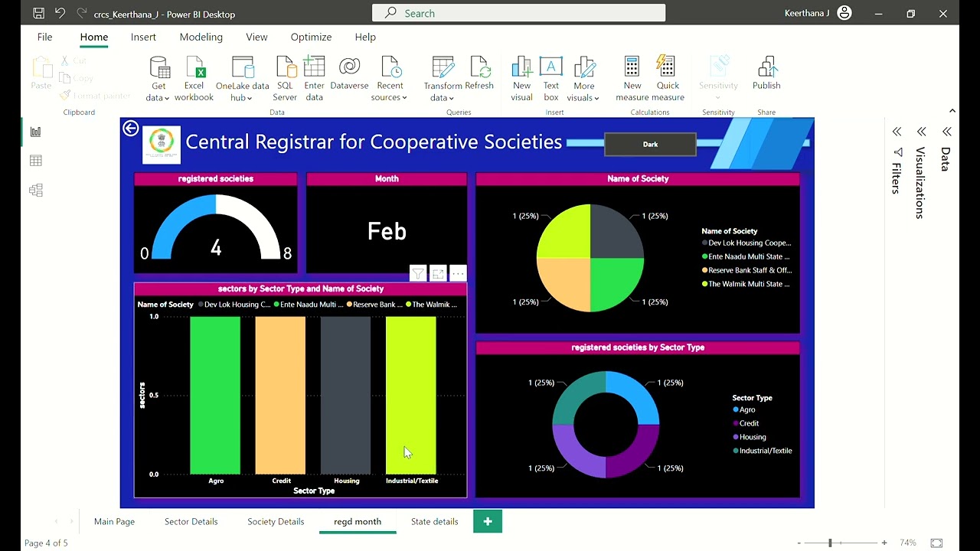This screenshot has width=980, height=551.
Task: Save the file from title bar
Action: click(38, 14)
